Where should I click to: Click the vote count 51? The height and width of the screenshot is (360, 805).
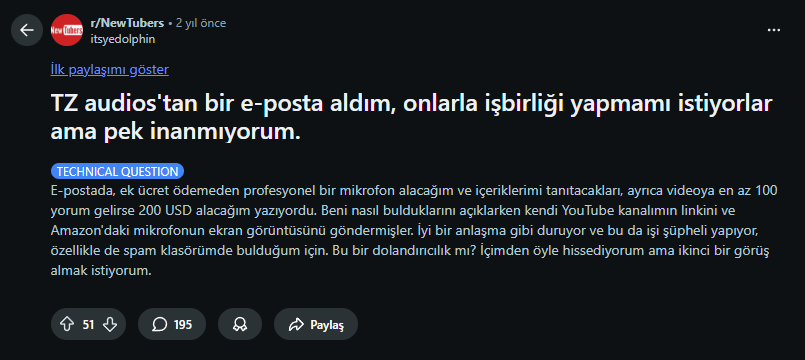pyautogui.click(x=88, y=325)
